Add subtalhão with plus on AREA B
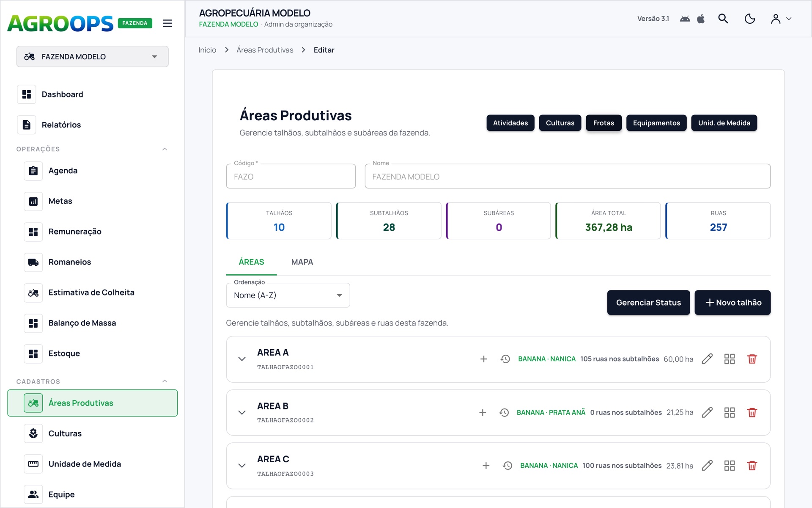Image resolution: width=812 pixels, height=508 pixels. [483, 412]
